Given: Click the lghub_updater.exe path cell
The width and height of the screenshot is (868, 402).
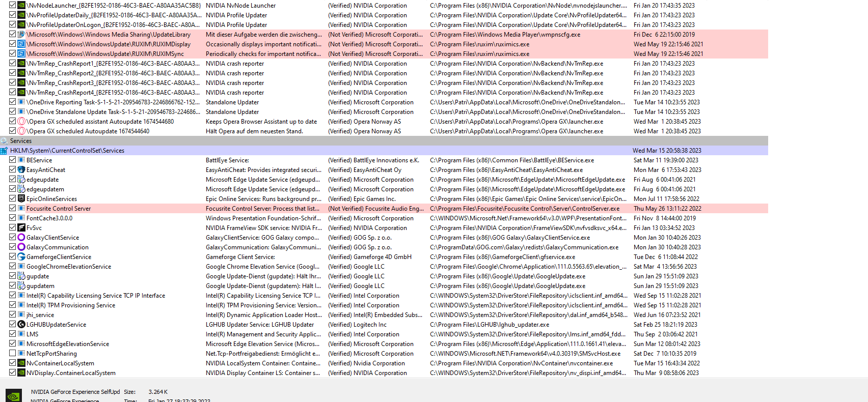Looking at the screenshot, I should point(490,325).
